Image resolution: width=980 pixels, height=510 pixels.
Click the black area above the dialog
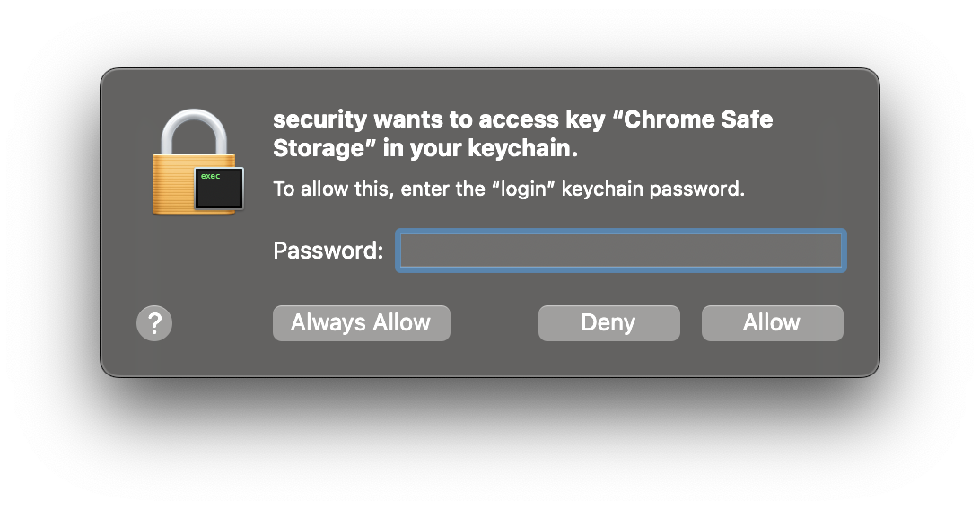tap(490, 32)
